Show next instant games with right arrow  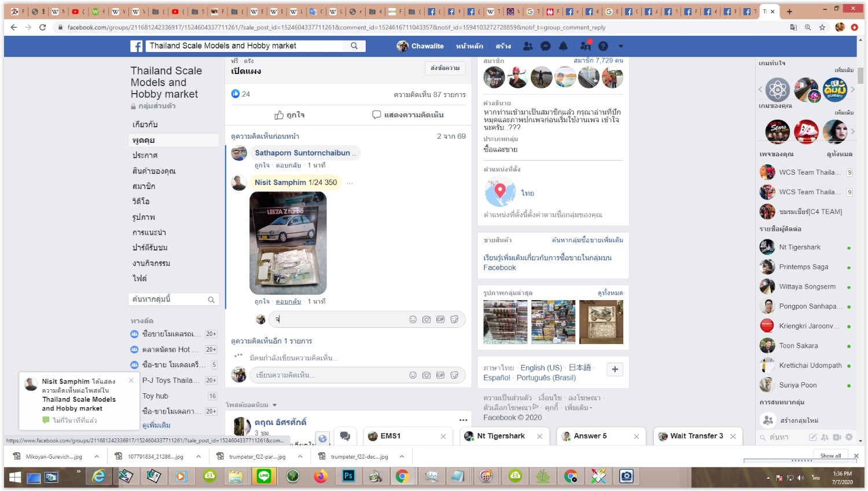(852, 89)
